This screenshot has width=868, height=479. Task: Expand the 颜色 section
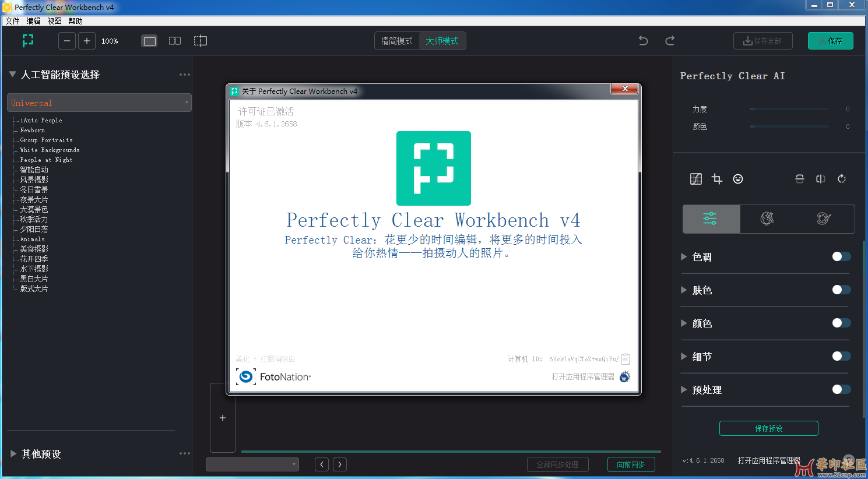(684, 323)
